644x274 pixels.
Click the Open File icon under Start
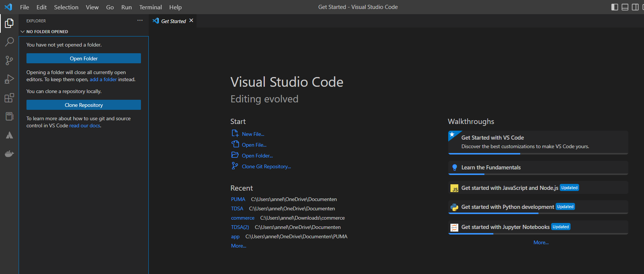(235, 144)
